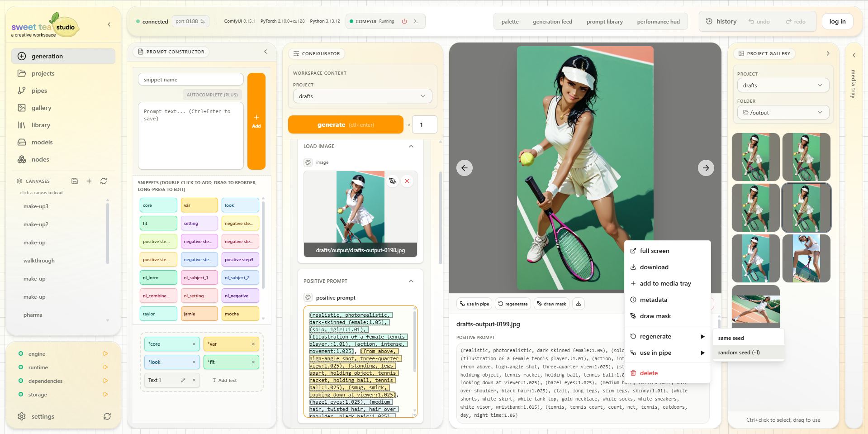The height and width of the screenshot is (434, 868).
Task: Click the draw mask icon on the loaded image
Action: point(392,181)
